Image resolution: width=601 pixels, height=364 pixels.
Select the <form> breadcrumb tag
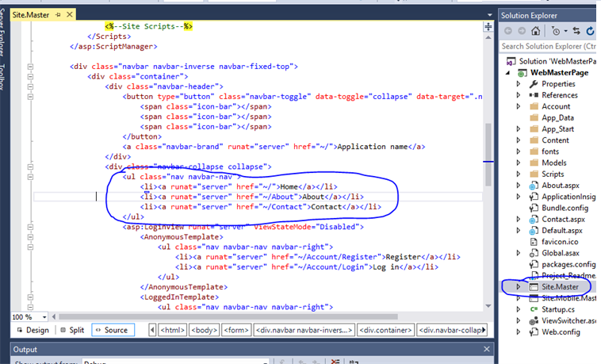point(236,330)
